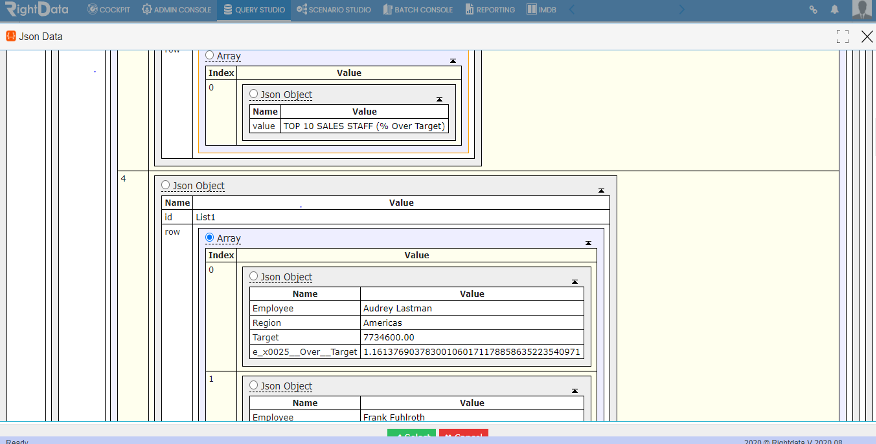
Task: Open the Cockpit section
Action: (109, 9)
